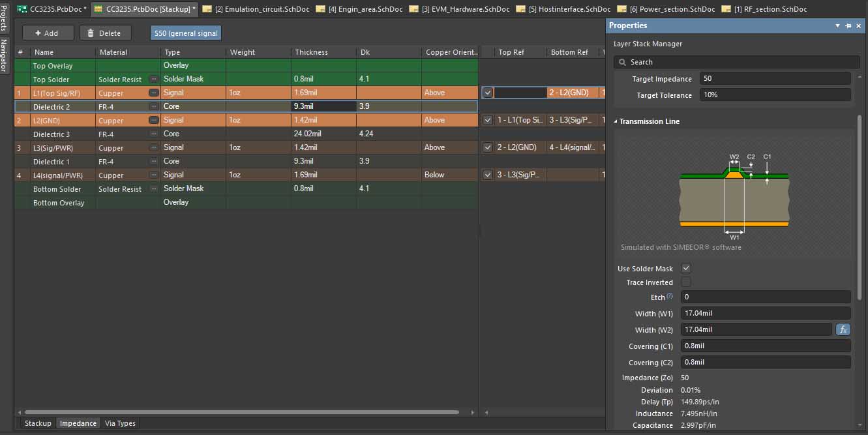Screen dimensions: 868x435
Task: Open the Top Ref dropdown for L1 row
Action: pos(520,93)
